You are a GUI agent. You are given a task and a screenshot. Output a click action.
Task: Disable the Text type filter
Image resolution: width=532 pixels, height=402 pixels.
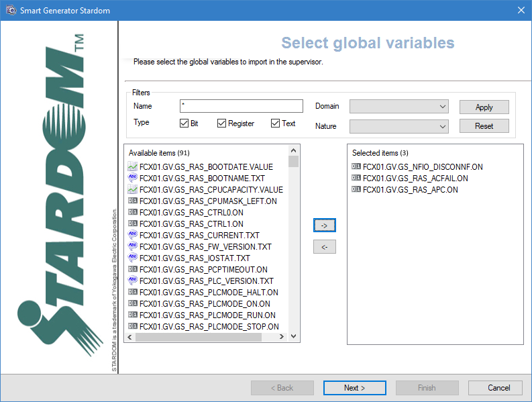[x=275, y=123]
